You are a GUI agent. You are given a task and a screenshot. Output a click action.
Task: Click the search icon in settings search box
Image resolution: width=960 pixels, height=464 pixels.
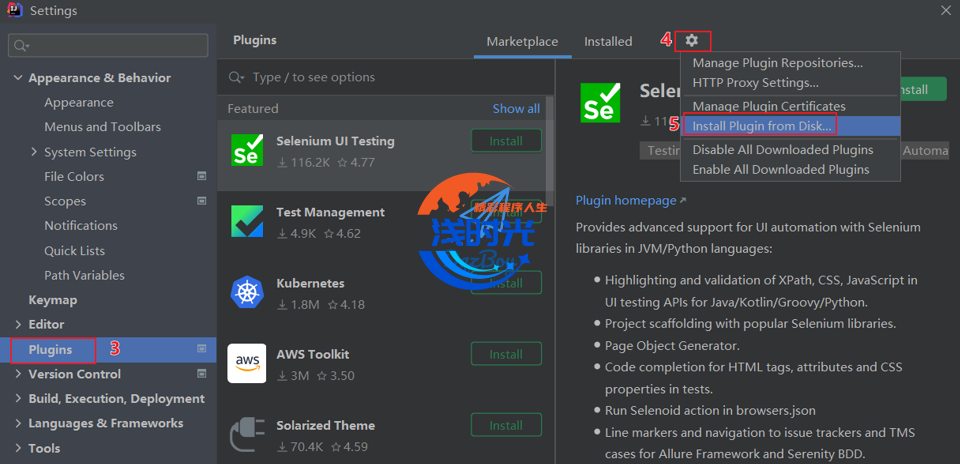pyautogui.click(x=21, y=46)
